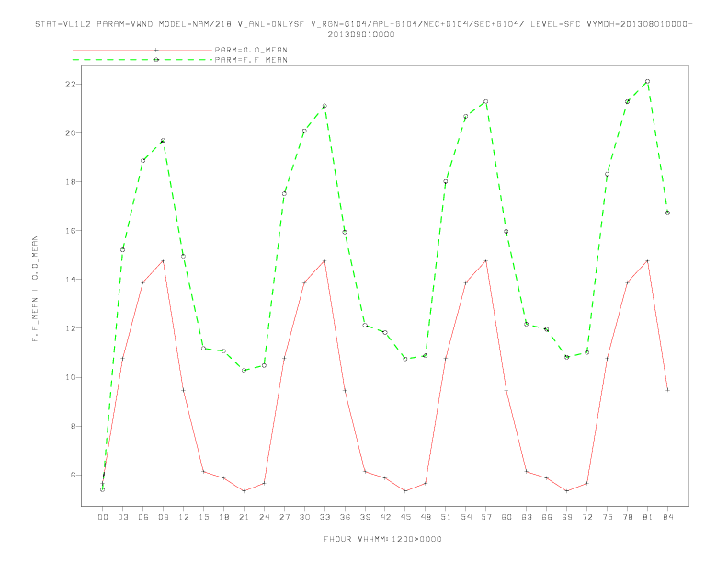The height and width of the screenshot is (563, 728).
Task: Click x-axis tick label 48
Action: (426, 517)
